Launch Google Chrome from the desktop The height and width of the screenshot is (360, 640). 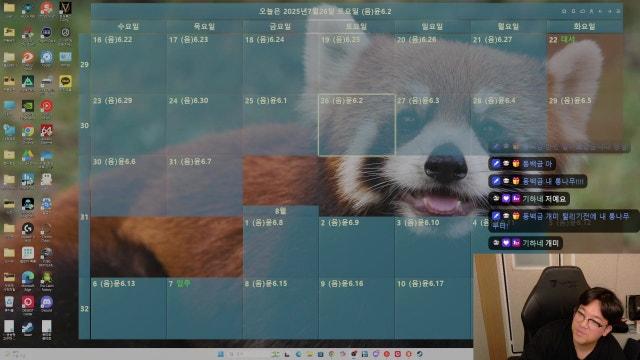(x=28, y=131)
